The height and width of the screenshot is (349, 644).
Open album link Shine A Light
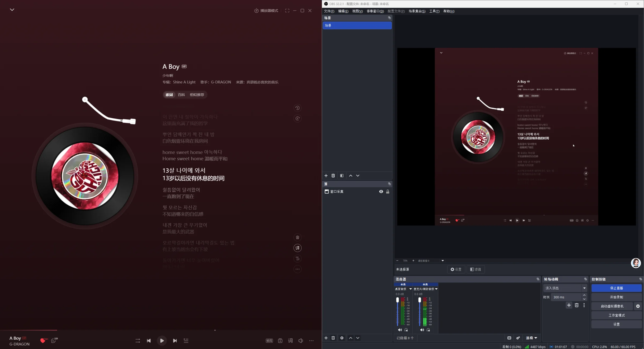184,82
